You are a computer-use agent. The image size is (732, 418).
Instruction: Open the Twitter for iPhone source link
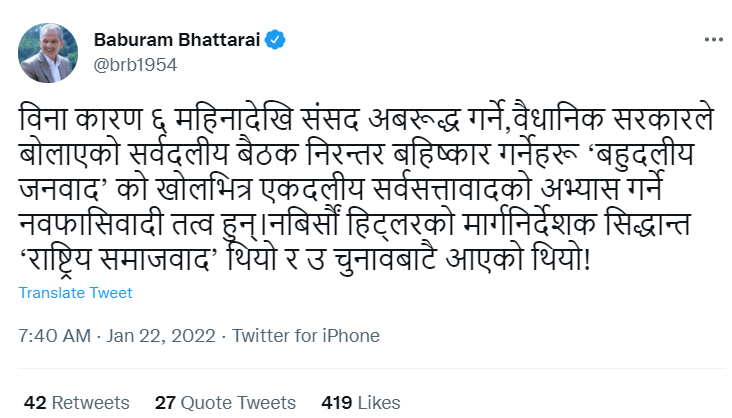[x=306, y=336]
